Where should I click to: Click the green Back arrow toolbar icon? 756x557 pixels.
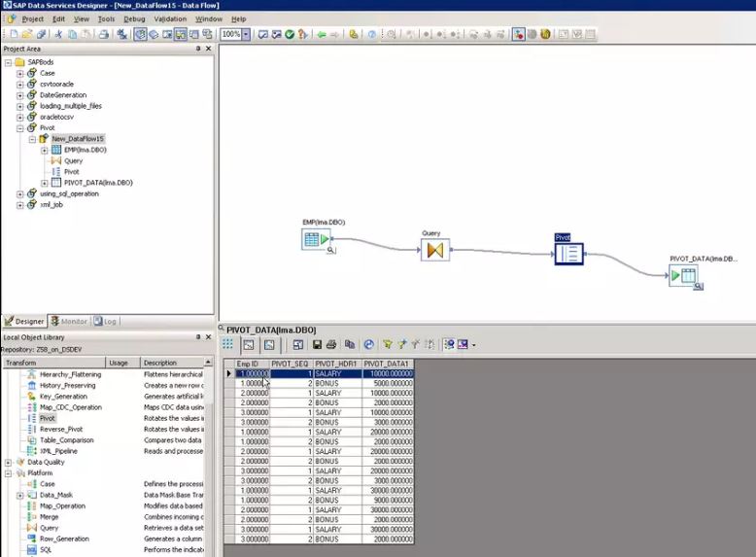tap(322, 34)
